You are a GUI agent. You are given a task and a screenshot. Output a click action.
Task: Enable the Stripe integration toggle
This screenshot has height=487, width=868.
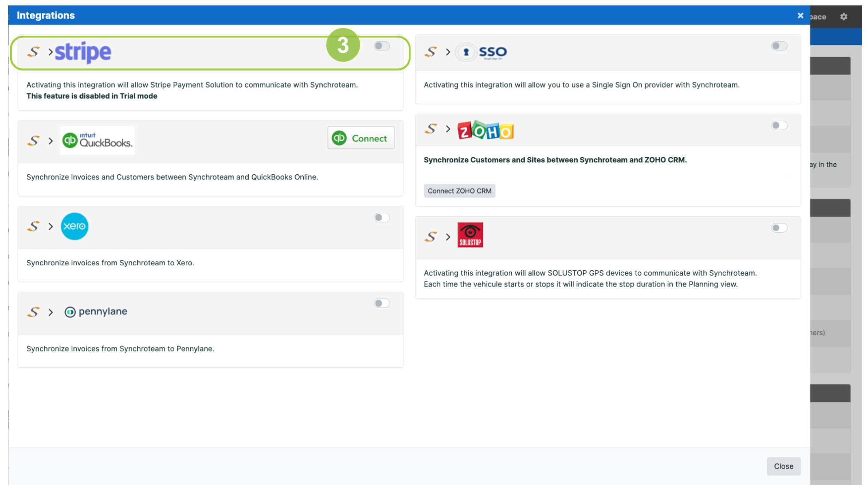point(382,46)
